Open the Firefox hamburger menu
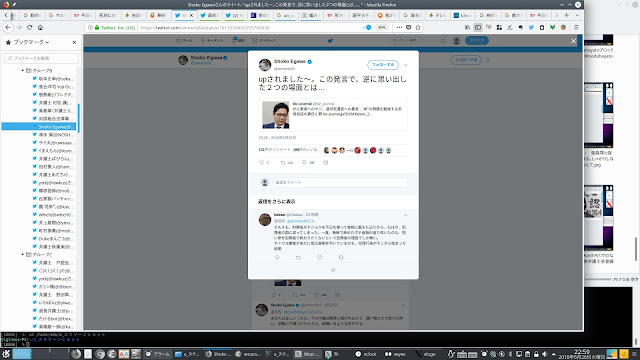 576,27
